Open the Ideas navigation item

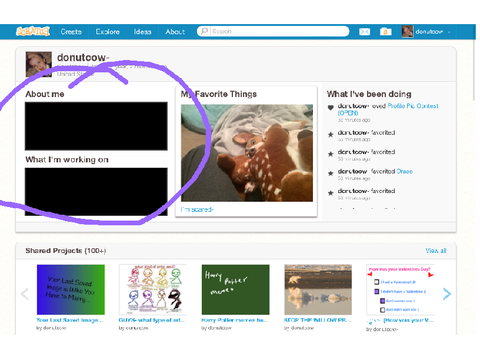point(142,32)
